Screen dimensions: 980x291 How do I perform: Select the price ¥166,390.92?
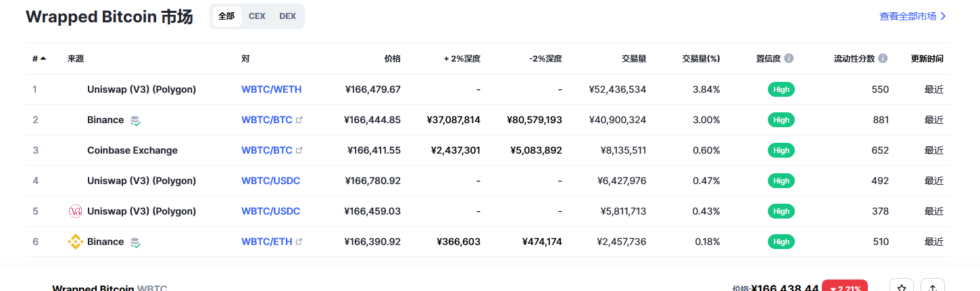372,242
